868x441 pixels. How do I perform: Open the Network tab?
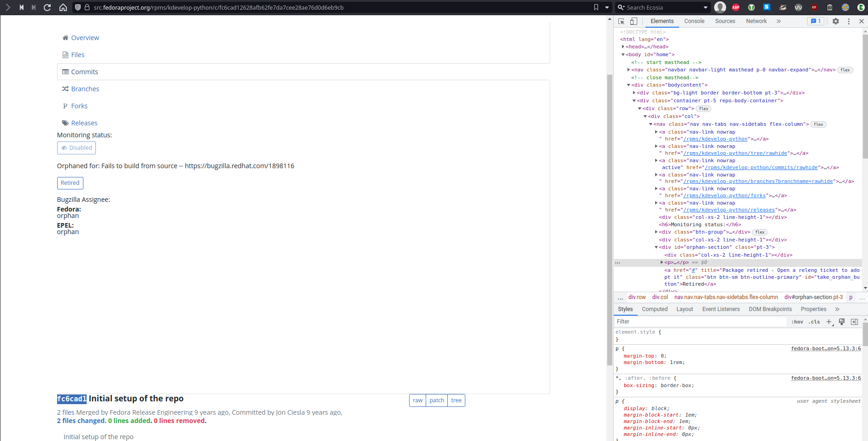[x=757, y=21]
